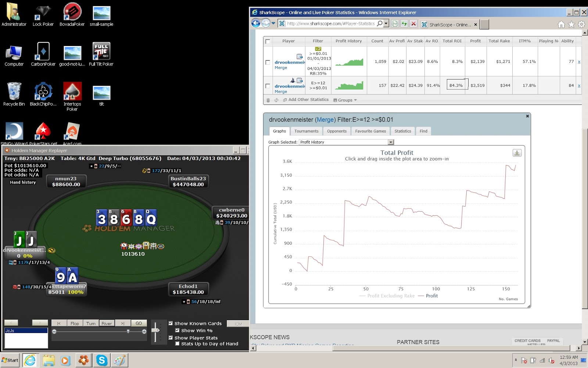Open the Find tab

pos(423,131)
